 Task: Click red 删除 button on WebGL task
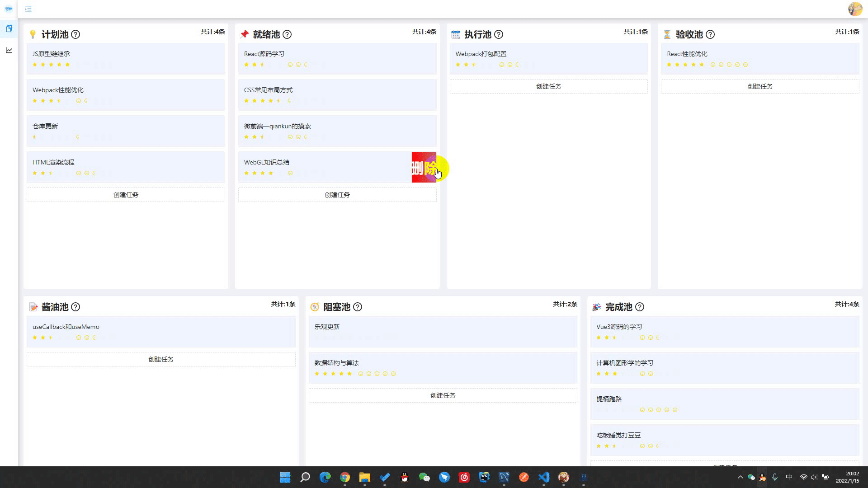coord(423,168)
